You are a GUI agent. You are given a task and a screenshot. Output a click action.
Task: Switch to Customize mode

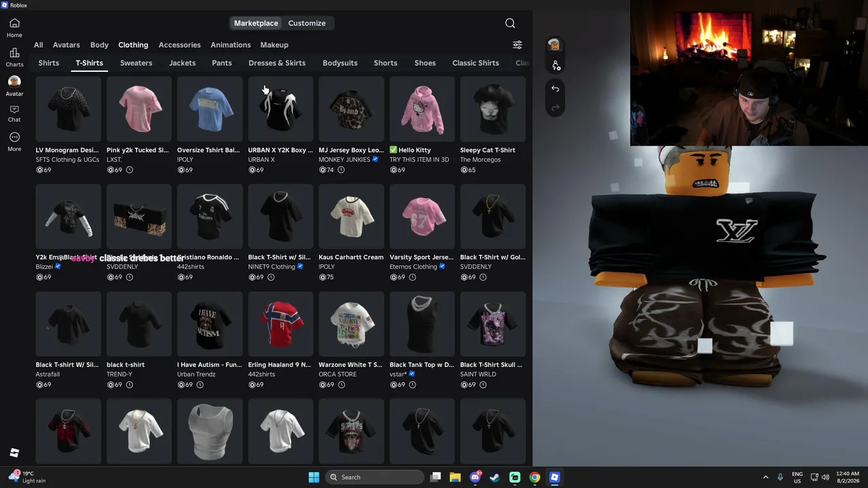(307, 23)
